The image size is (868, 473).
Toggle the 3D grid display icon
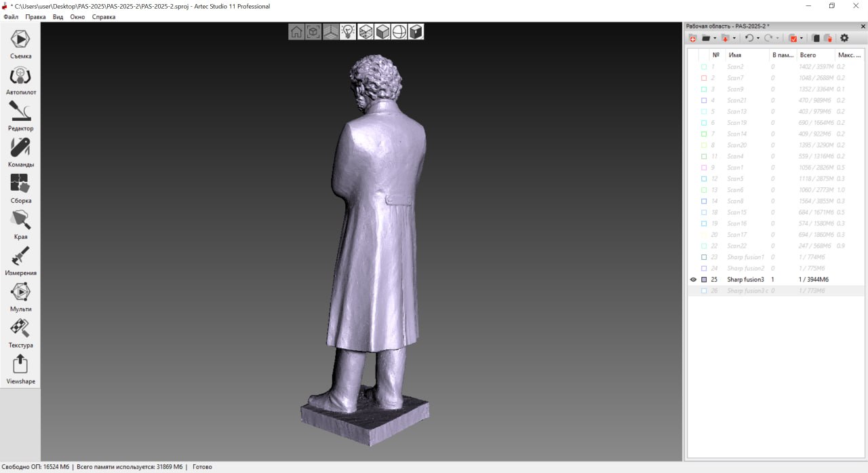point(331,32)
